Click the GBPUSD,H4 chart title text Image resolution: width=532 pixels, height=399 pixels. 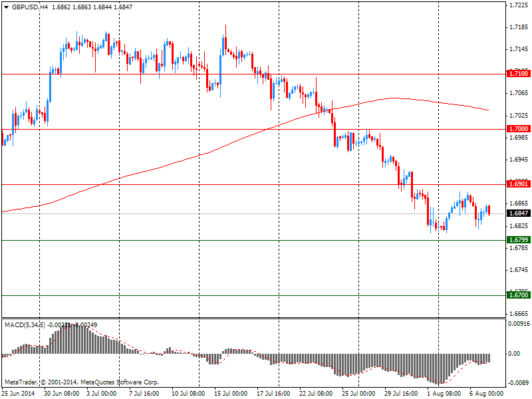coord(30,7)
